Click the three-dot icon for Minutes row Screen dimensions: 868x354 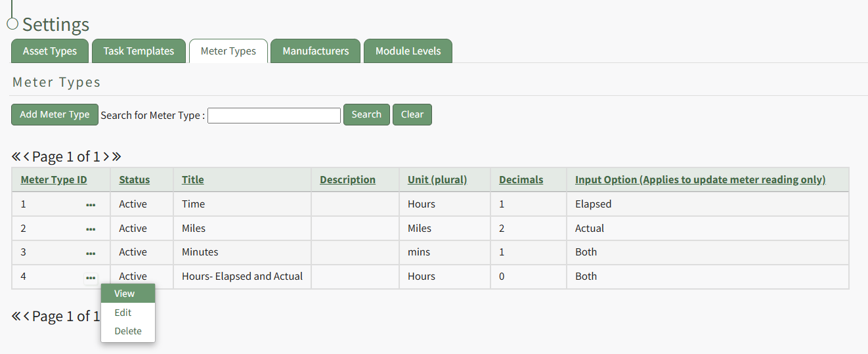pos(91,253)
